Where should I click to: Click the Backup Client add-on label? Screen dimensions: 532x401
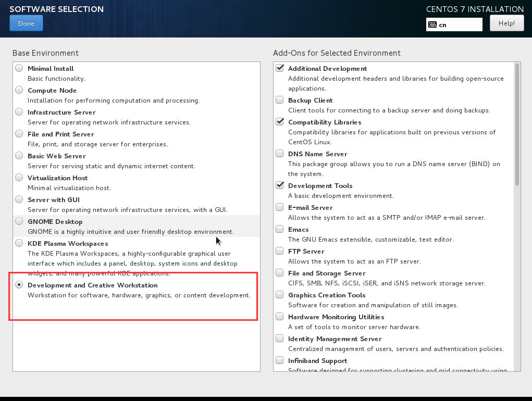[310, 101]
